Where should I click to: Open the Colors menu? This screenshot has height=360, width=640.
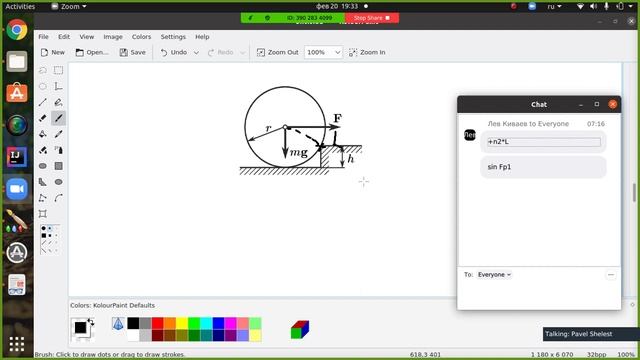point(141,37)
